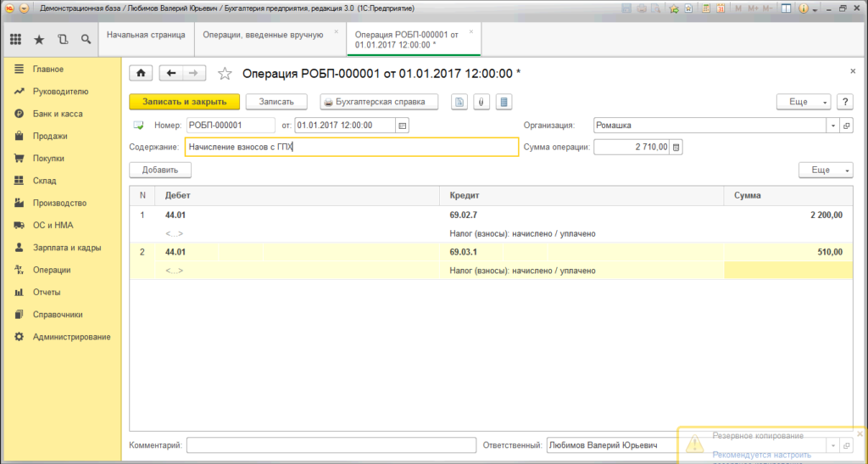Open the top Еще dropdown menu
This screenshot has width=868, height=464.
coord(804,102)
